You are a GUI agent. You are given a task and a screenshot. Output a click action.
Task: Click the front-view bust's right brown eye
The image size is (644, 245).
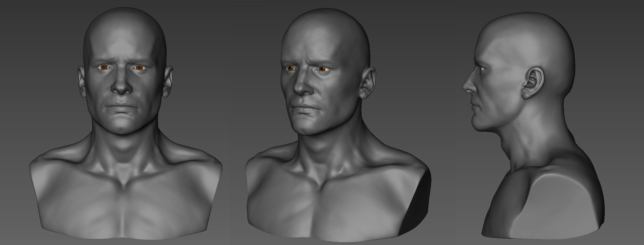[139, 68]
